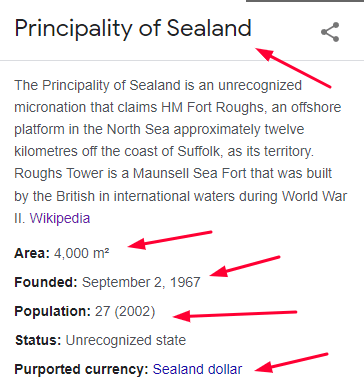Click the Founded label
This screenshot has height=389, width=364.
pyautogui.click(x=46, y=282)
